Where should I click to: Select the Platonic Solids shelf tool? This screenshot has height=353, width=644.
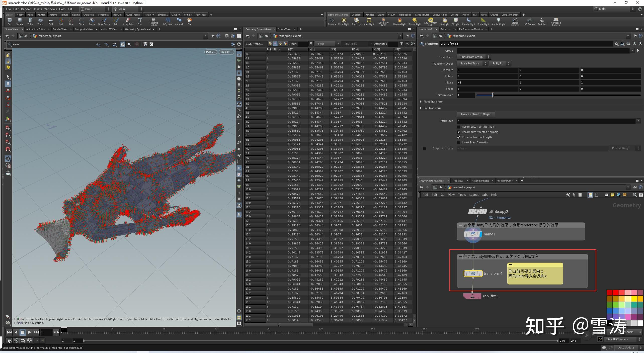point(153,21)
